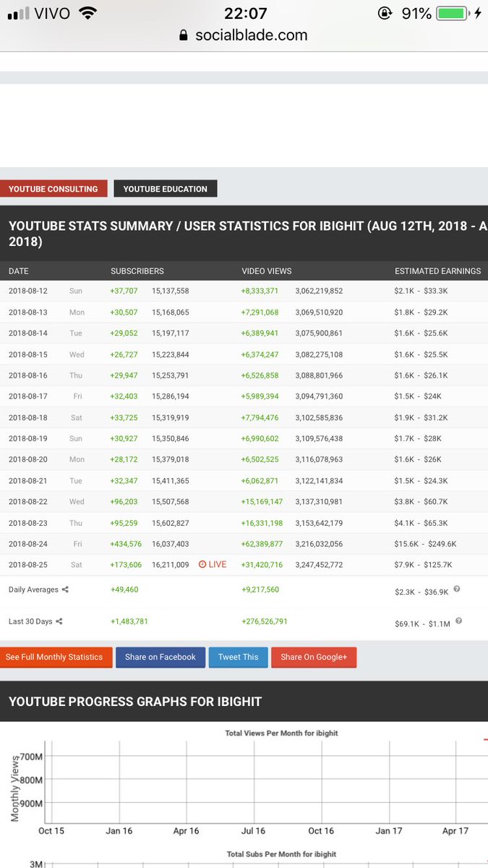Open the YouTube Consulting button
Screen dimensions: 488x868
53,189
